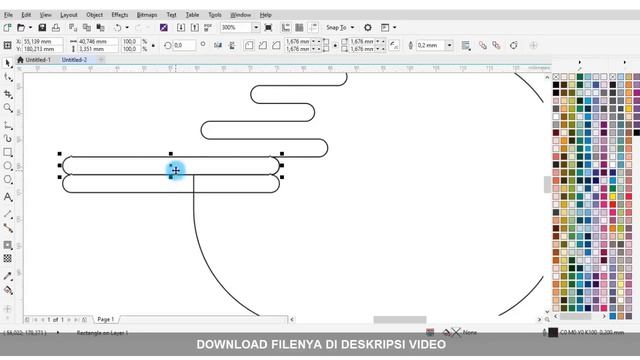
Task: Select the Parallel Dimension tool
Action: 7,214
